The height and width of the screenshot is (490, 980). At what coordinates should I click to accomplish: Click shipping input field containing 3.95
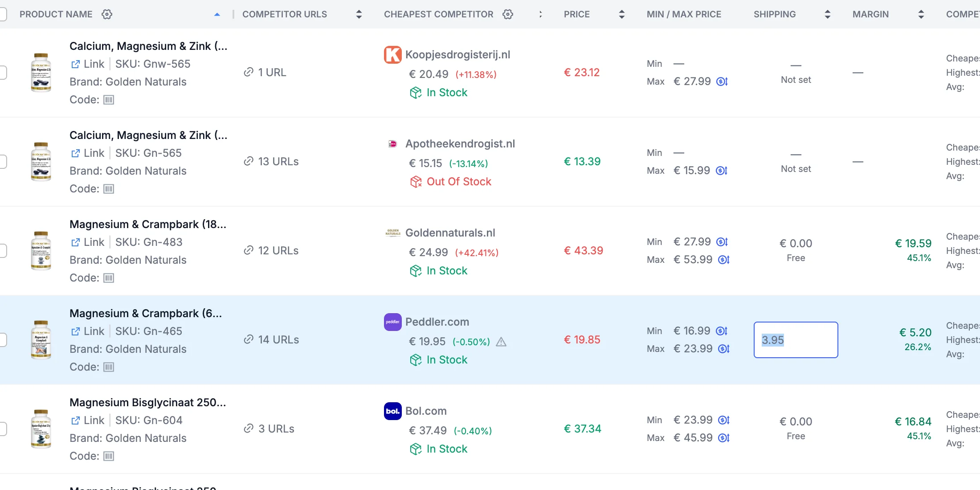[796, 340]
